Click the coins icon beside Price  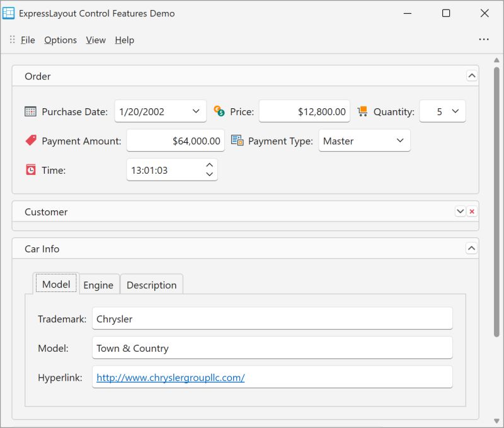[x=219, y=111]
